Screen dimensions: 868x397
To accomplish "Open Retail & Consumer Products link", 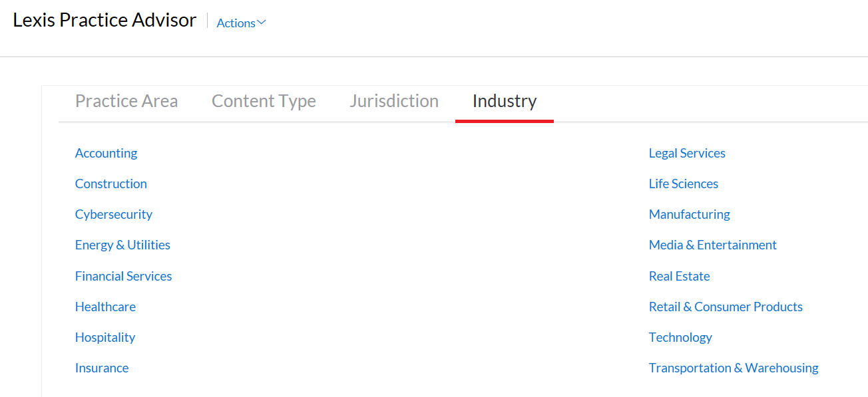I will tap(726, 307).
